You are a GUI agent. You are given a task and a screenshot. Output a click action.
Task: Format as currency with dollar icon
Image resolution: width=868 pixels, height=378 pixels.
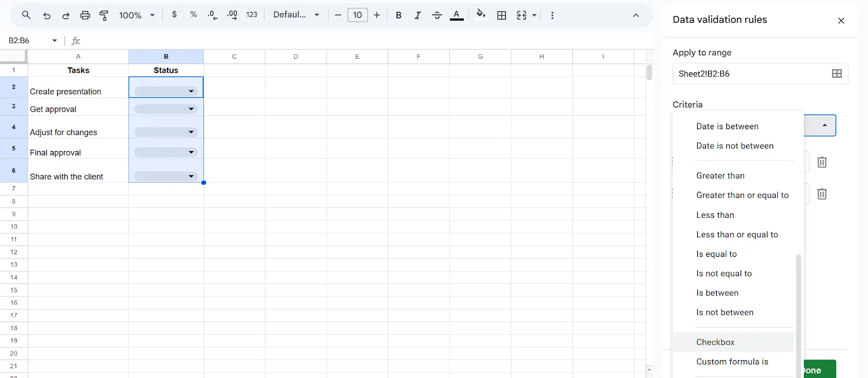174,15
